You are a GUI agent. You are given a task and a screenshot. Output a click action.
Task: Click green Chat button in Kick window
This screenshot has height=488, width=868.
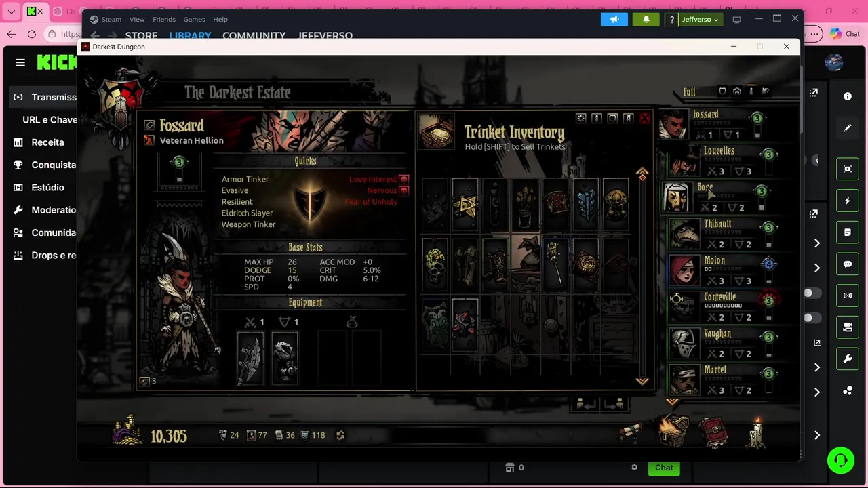(x=664, y=468)
